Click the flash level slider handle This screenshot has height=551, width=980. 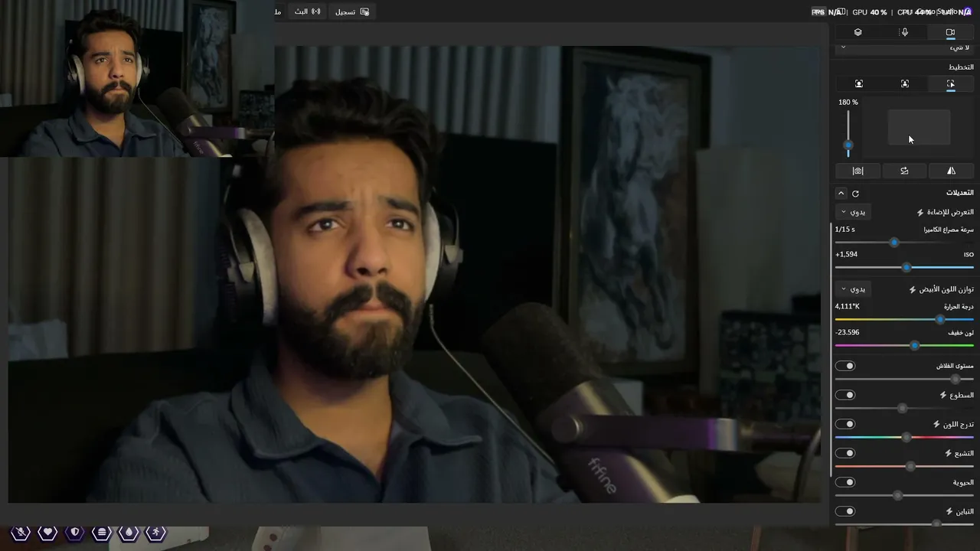point(955,380)
